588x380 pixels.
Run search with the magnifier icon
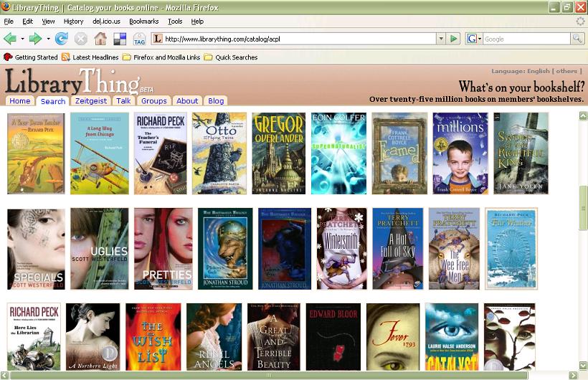tap(577, 39)
